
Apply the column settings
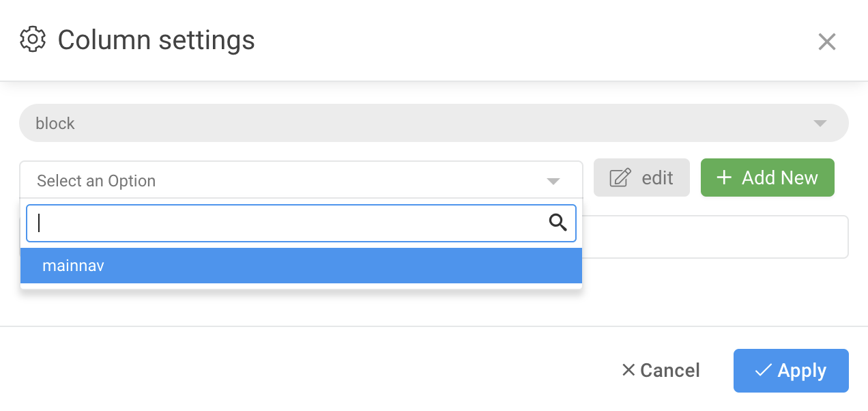(790, 371)
